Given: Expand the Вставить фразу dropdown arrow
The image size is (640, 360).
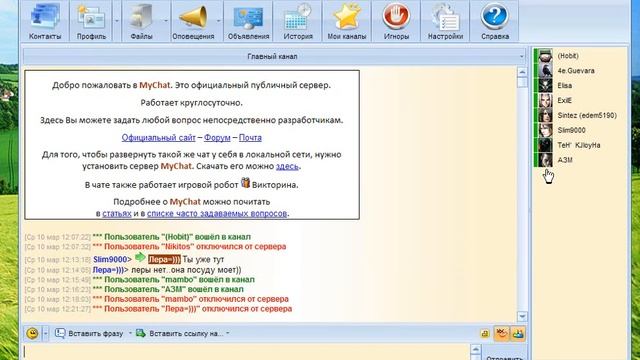Looking at the screenshot, I should pos(130,333).
